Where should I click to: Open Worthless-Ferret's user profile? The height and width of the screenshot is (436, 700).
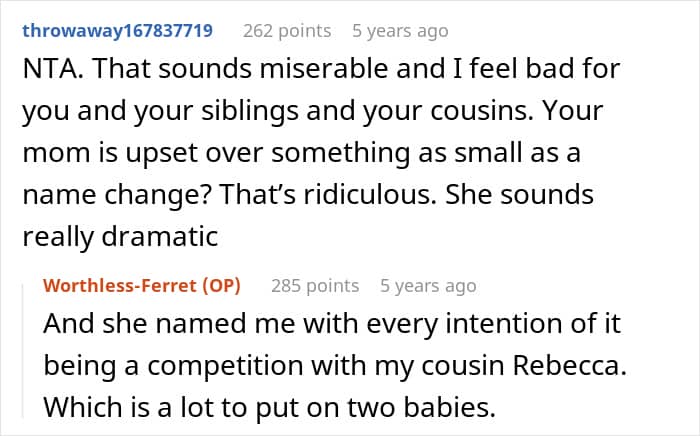click(142, 286)
